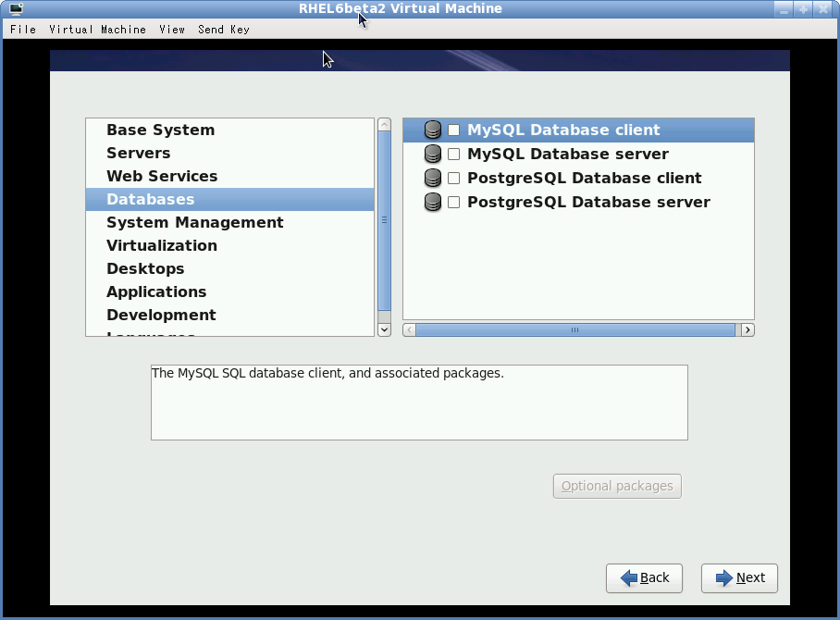The height and width of the screenshot is (620, 840).
Task: Click the database icon beside MySQL Database client
Action: (x=433, y=130)
